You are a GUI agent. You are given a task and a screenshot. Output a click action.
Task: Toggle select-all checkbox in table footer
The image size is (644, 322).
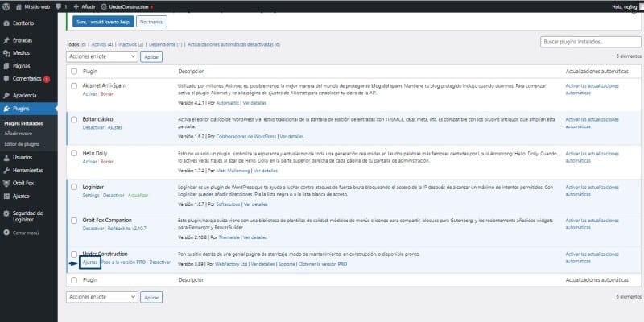(74, 280)
